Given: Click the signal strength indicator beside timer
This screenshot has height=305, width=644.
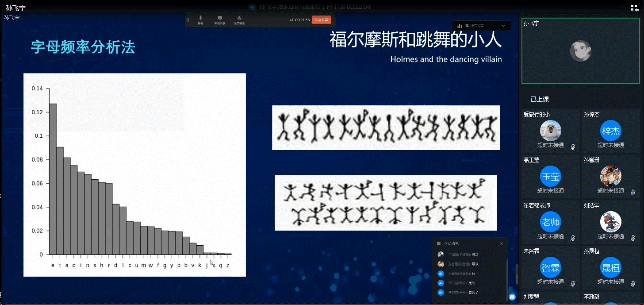Looking at the screenshot, I should click(x=291, y=20).
